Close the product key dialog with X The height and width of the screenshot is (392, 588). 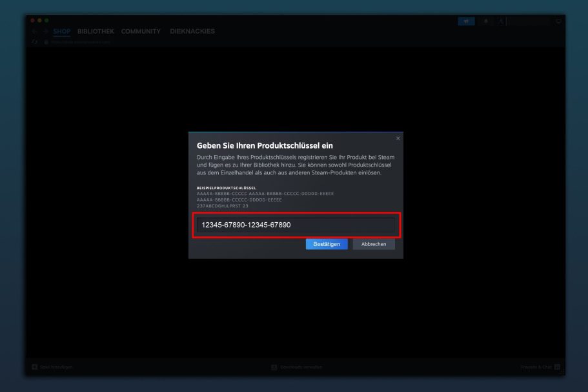pos(398,138)
